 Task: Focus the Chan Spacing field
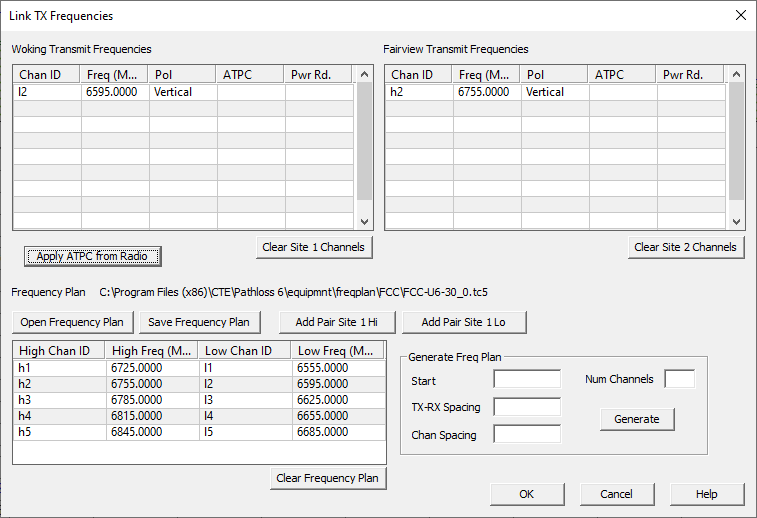pos(527,435)
